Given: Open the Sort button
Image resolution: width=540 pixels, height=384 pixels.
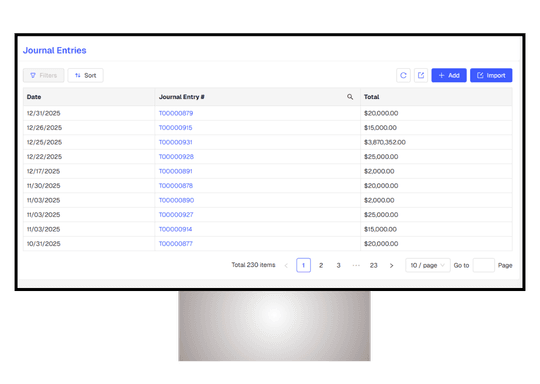Looking at the screenshot, I should (x=85, y=75).
